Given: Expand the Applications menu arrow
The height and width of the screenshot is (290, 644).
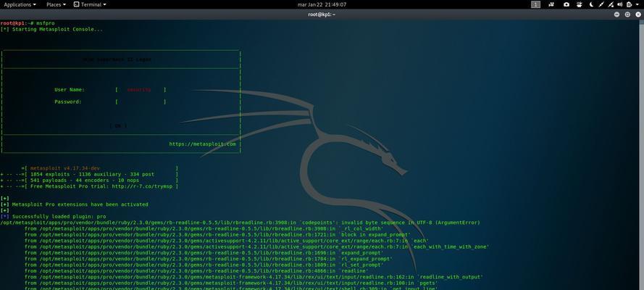Looking at the screenshot, I should (33, 5).
